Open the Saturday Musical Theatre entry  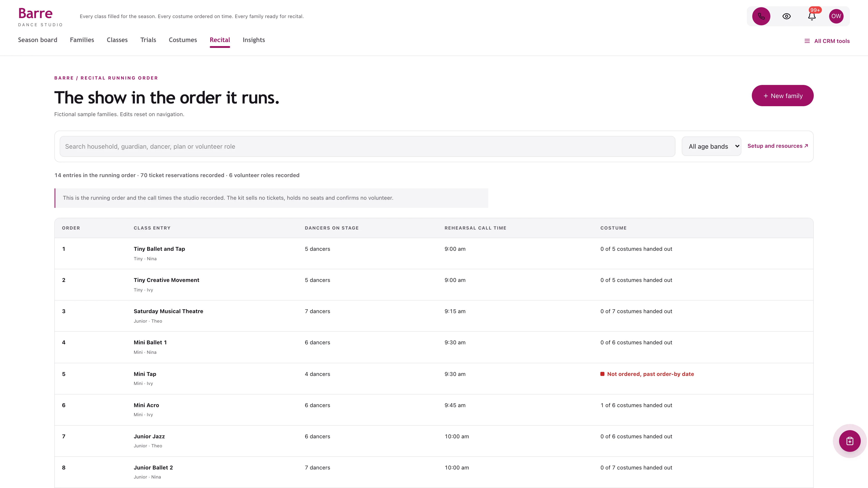[168, 311]
